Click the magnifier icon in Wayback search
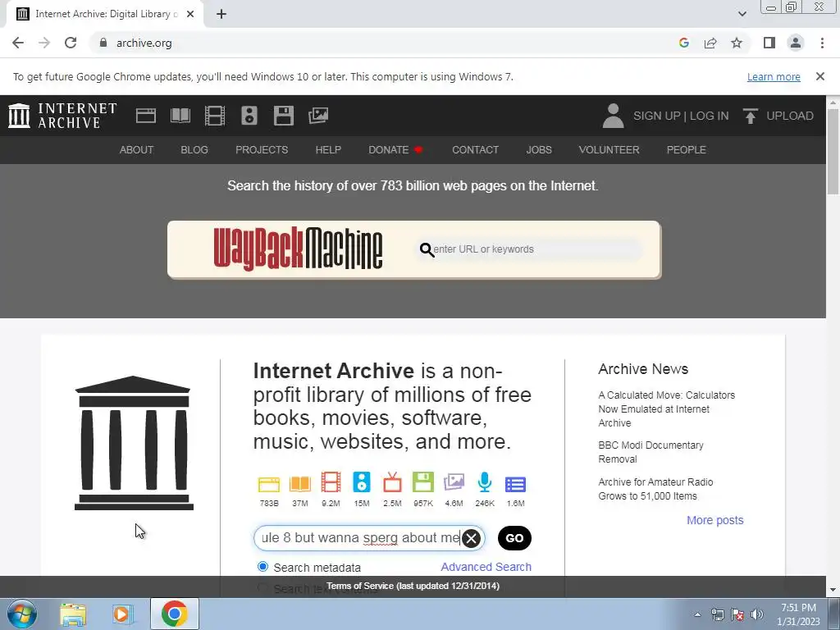This screenshot has width=840, height=630. coord(427,249)
